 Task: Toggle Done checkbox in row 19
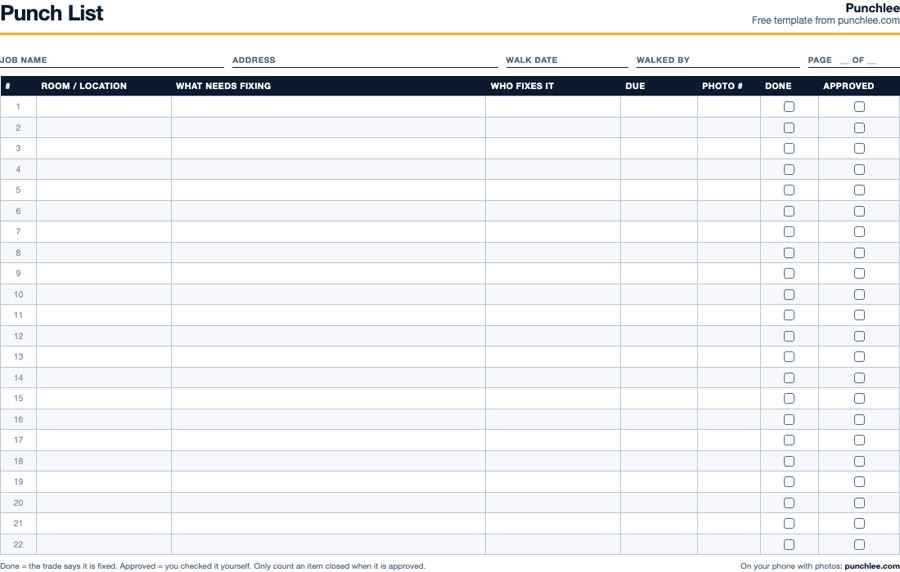point(789,482)
